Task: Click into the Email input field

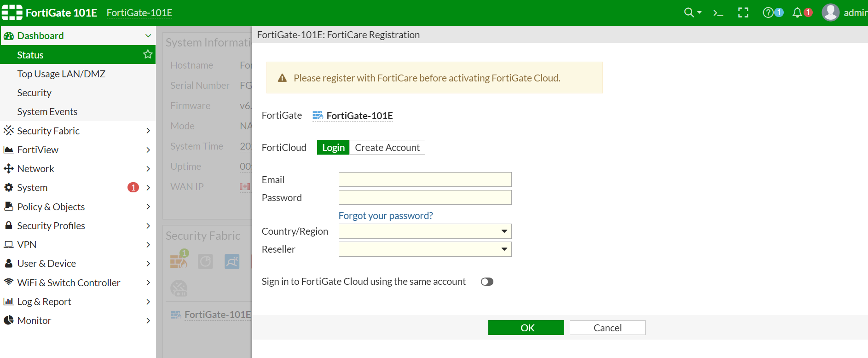Action: tap(425, 179)
